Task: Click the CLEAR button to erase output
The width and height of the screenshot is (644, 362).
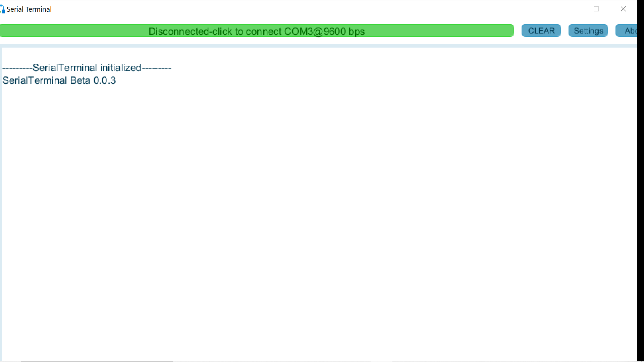Action: tap(541, 31)
